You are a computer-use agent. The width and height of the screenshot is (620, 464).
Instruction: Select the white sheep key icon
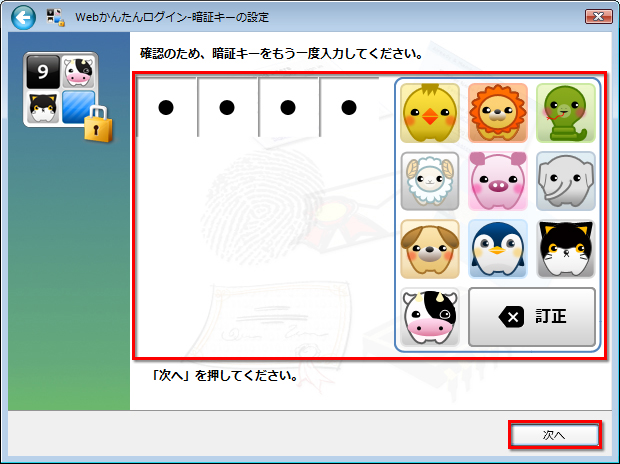(430, 181)
